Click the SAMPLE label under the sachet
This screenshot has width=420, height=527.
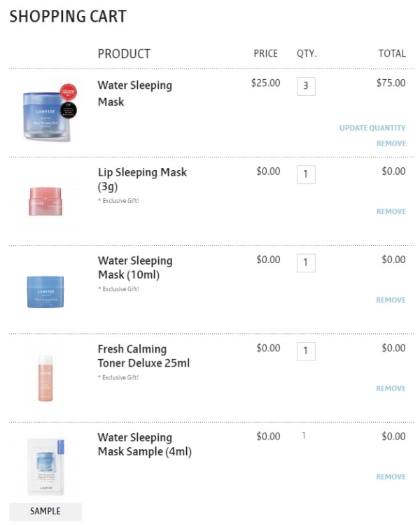point(45,511)
